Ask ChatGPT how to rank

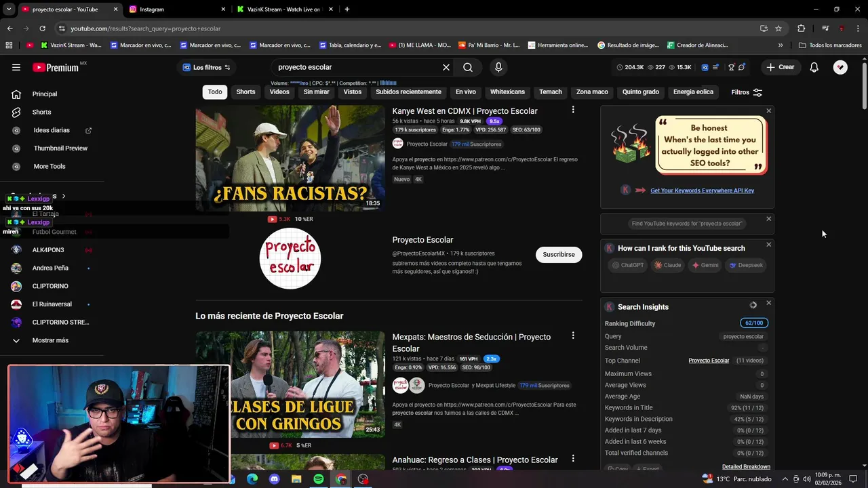[x=628, y=265]
